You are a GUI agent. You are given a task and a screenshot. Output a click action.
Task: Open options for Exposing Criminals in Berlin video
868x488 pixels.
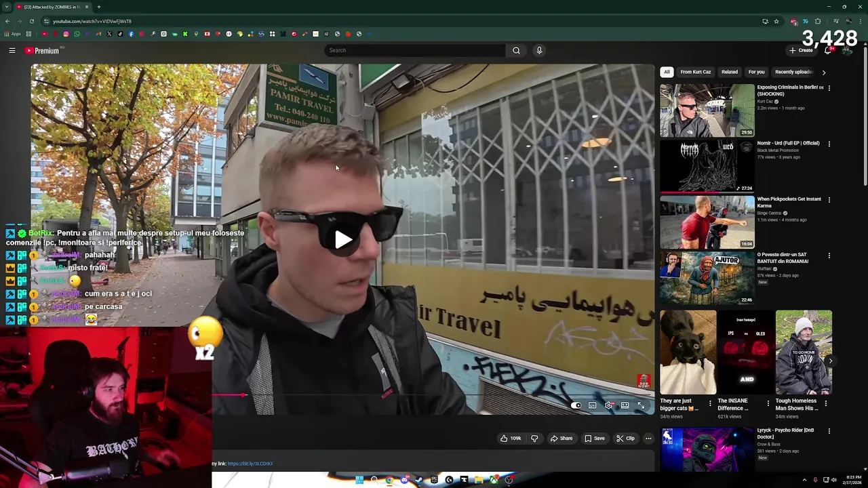(829, 87)
